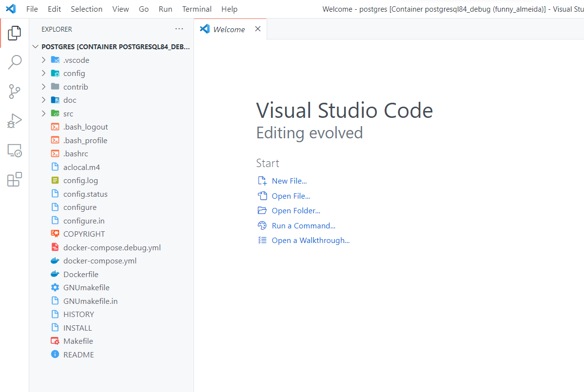The image size is (584, 392).
Task: Click the Run a Command... link
Action: tap(304, 226)
